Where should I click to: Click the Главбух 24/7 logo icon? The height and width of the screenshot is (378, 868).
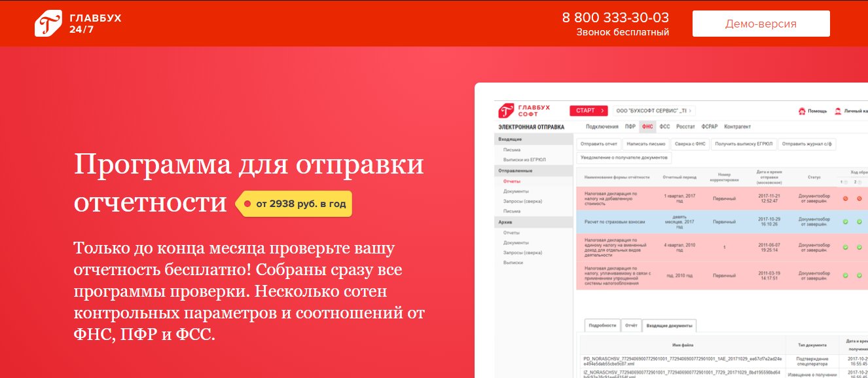pyautogui.click(x=48, y=24)
